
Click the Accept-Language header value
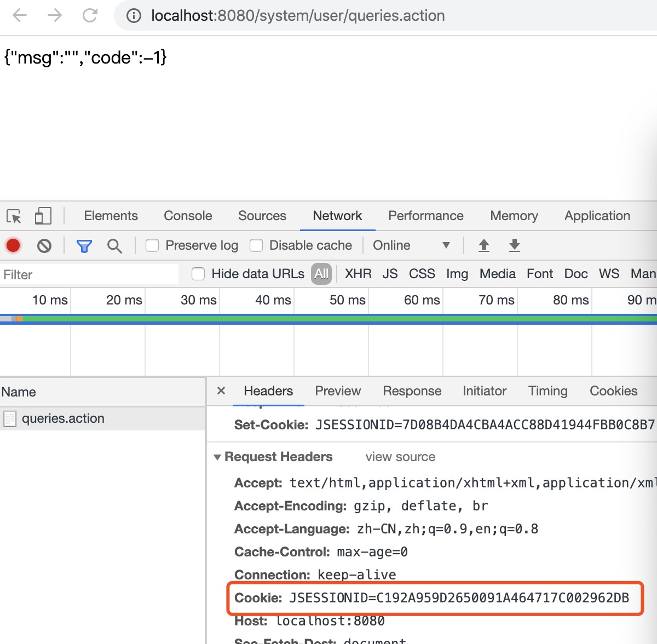pyautogui.click(x=447, y=529)
